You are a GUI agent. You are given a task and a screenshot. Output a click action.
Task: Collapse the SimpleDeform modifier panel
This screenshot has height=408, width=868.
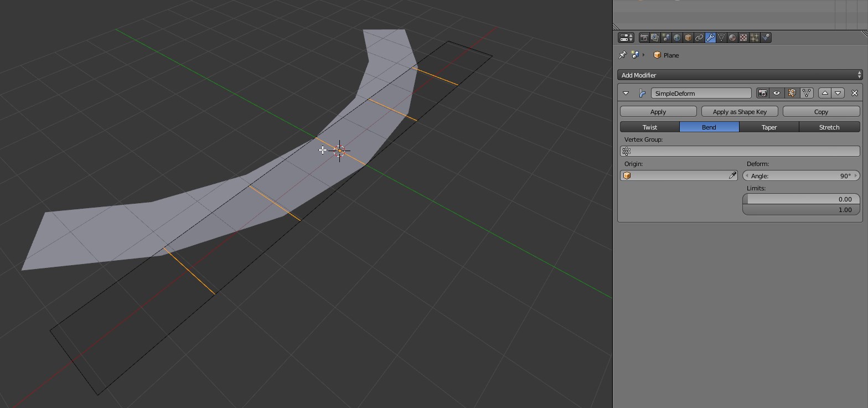626,93
